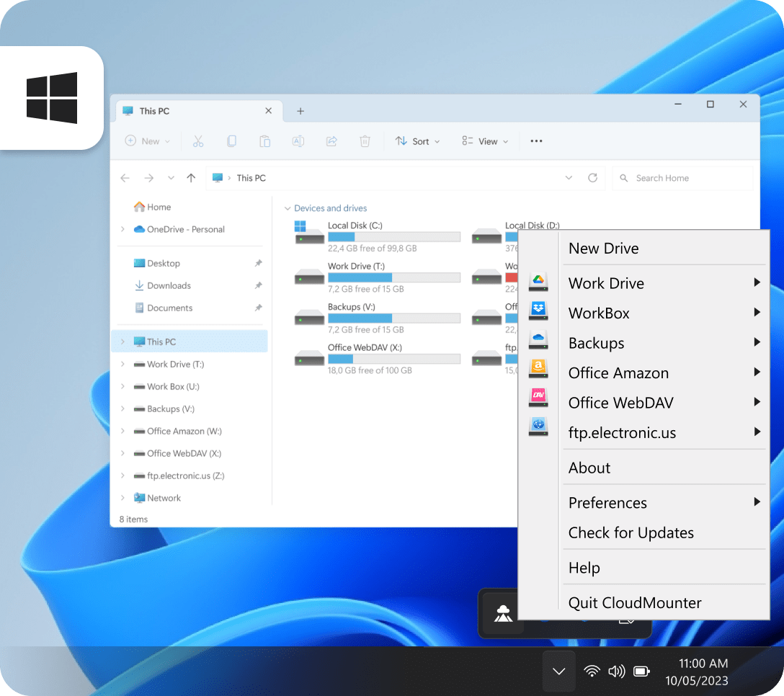Select the WebDAV icon next to Office WebDAV

click(x=538, y=396)
